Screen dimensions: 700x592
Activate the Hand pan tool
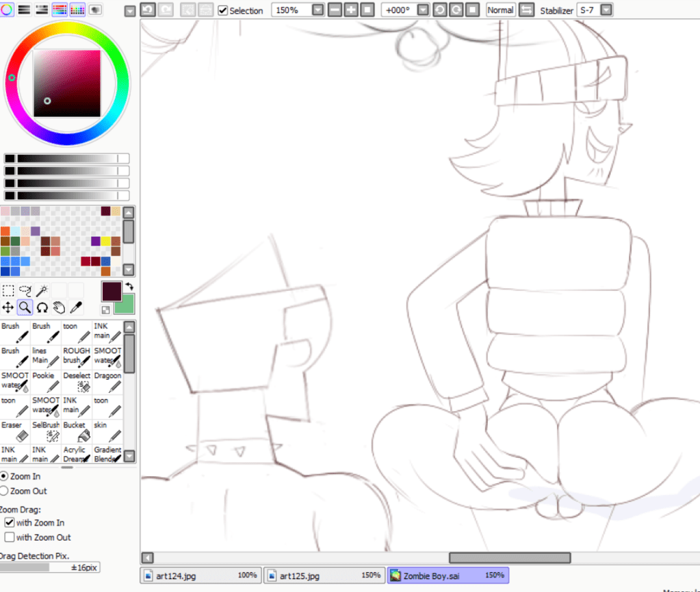click(59, 308)
